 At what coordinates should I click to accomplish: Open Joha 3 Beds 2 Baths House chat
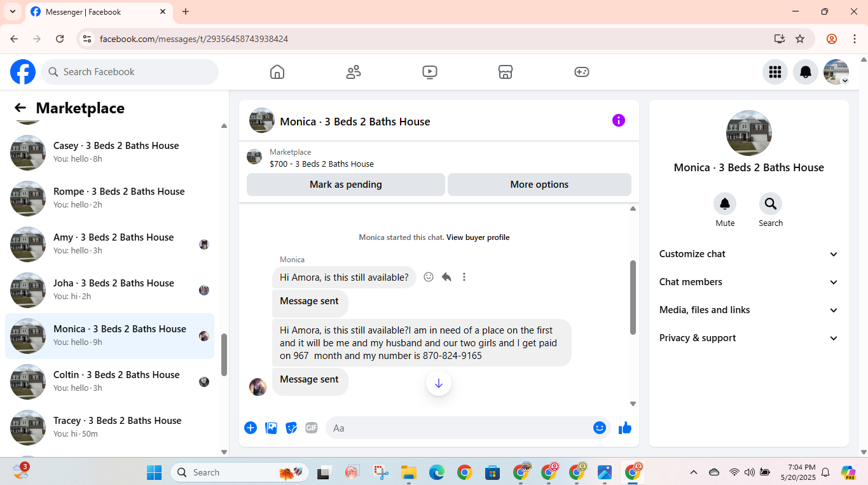click(x=109, y=290)
